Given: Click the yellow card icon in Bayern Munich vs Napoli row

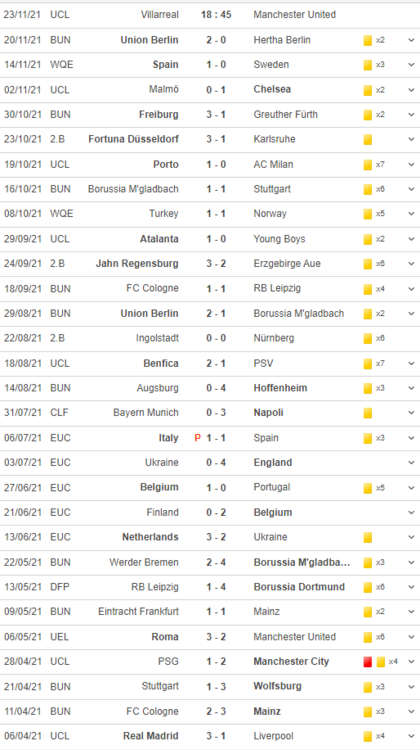Looking at the screenshot, I should tap(367, 413).
